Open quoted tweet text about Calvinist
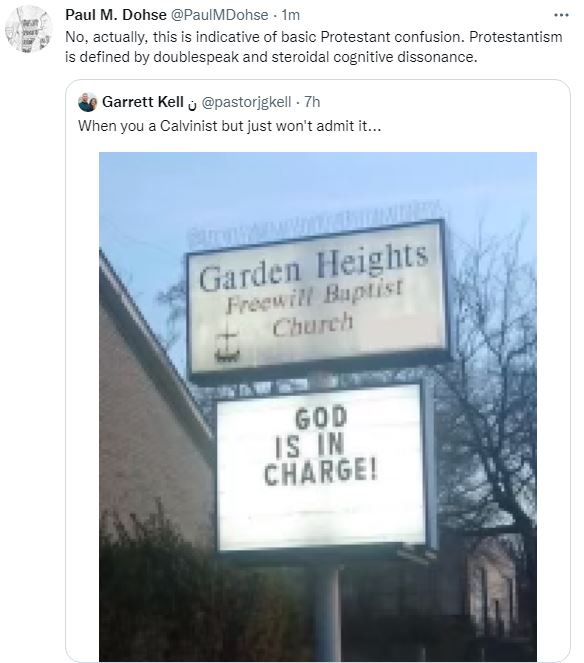584x663 pixels. pyautogui.click(x=230, y=126)
